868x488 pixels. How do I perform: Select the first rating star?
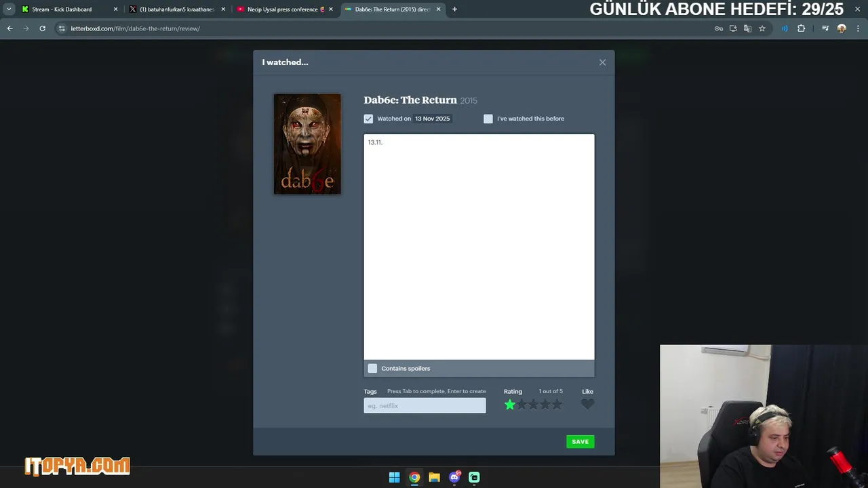510,405
